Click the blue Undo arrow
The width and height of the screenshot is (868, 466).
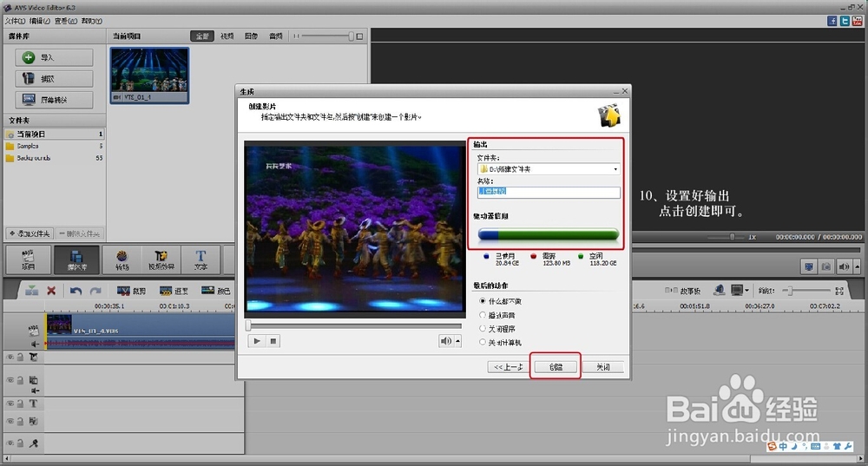coord(76,291)
